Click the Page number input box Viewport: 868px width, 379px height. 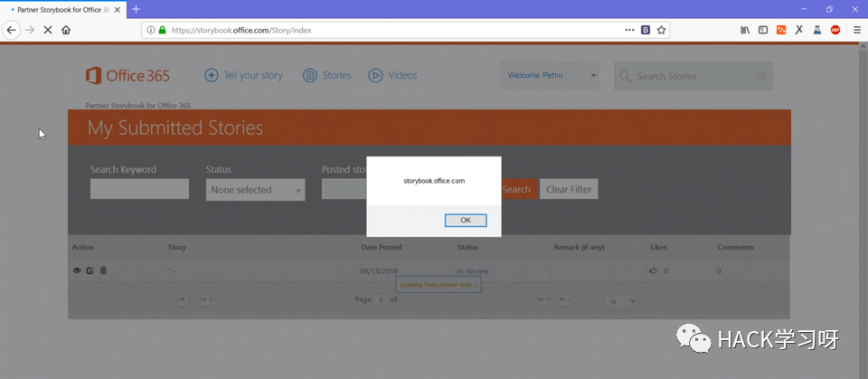[381, 299]
